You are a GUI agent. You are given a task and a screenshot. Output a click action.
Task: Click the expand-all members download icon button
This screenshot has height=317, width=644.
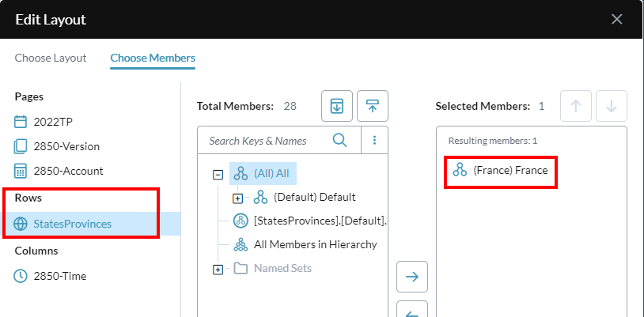(x=337, y=106)
